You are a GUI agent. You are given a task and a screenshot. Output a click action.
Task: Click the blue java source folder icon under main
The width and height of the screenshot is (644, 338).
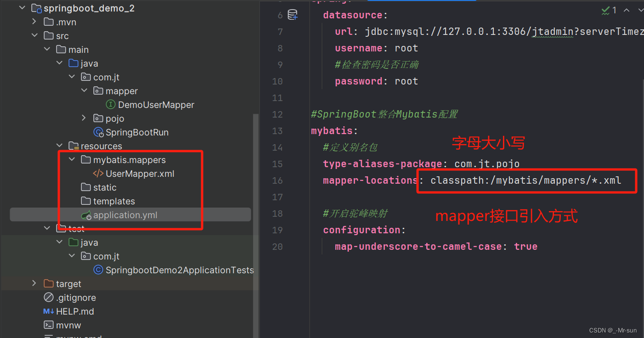click(x=73, y=63)
